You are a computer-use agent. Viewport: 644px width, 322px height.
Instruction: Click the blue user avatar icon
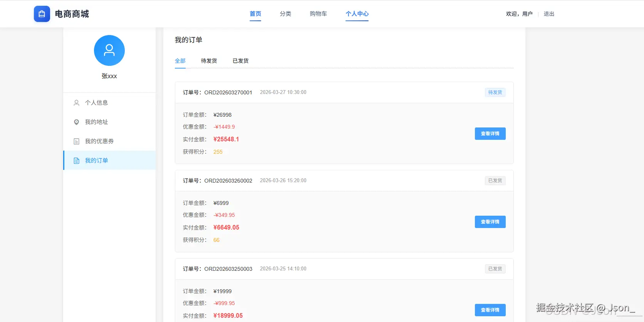[109, 50]
